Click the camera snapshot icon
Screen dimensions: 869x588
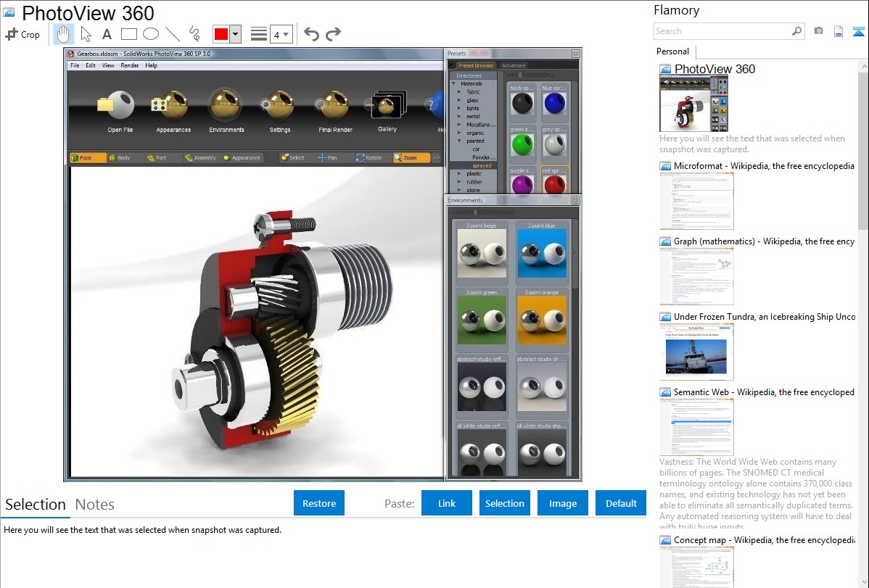point(818,31)
